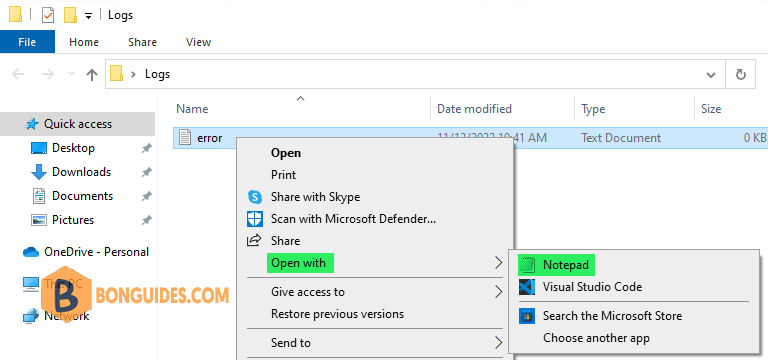Click the Downloads arrow icon in sidebar
The width and height of the screenshot is (768, 360).
tap(39, 172)
